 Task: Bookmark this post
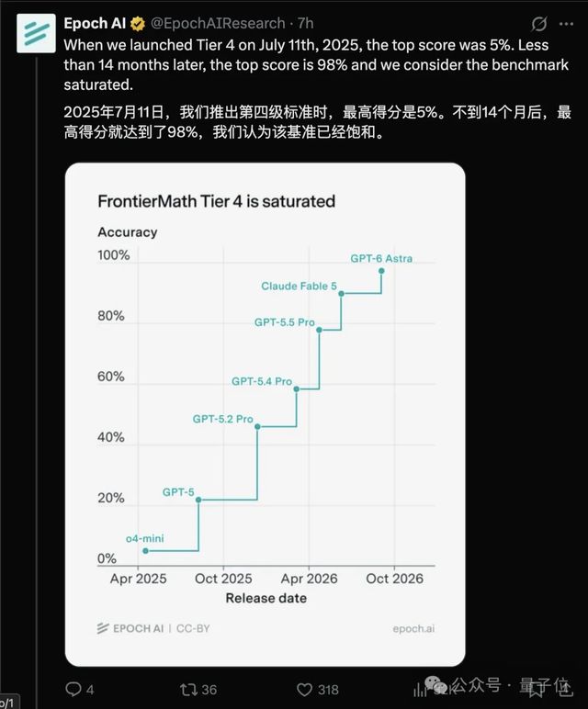click(536, 690)
